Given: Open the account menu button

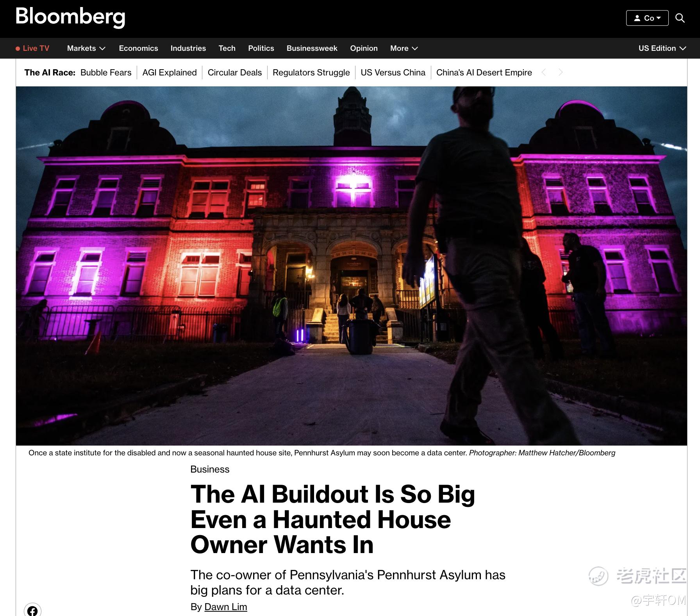Looking at the screenshot, I should pos(647,18).
